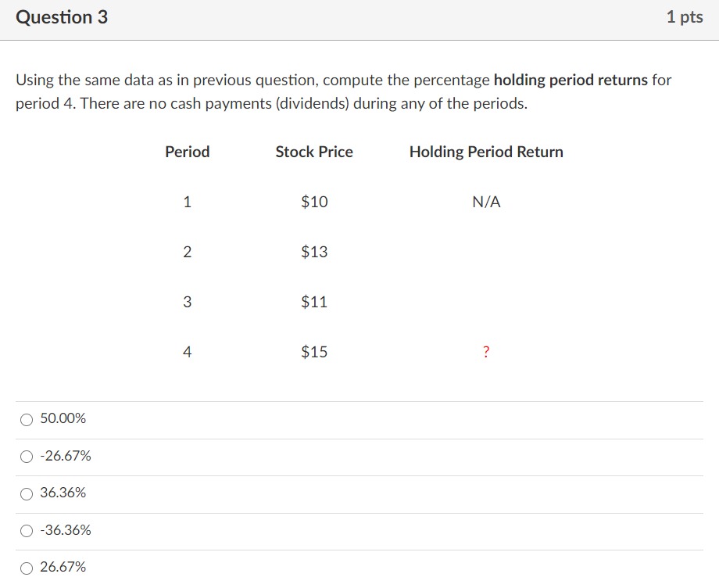
Task: Select the -26.67% answer option
Action: [27, 456]
